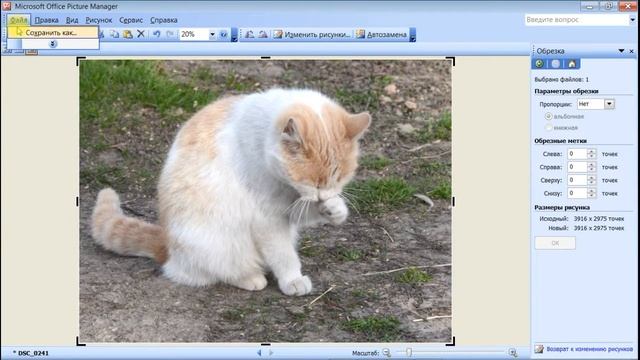Click the bottom-left crop corner handle
Screen dimensions: 640x360
click(x=81, y=342)
